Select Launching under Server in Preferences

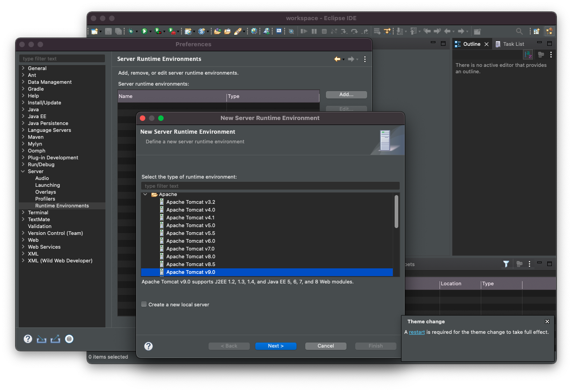(48, 185)
